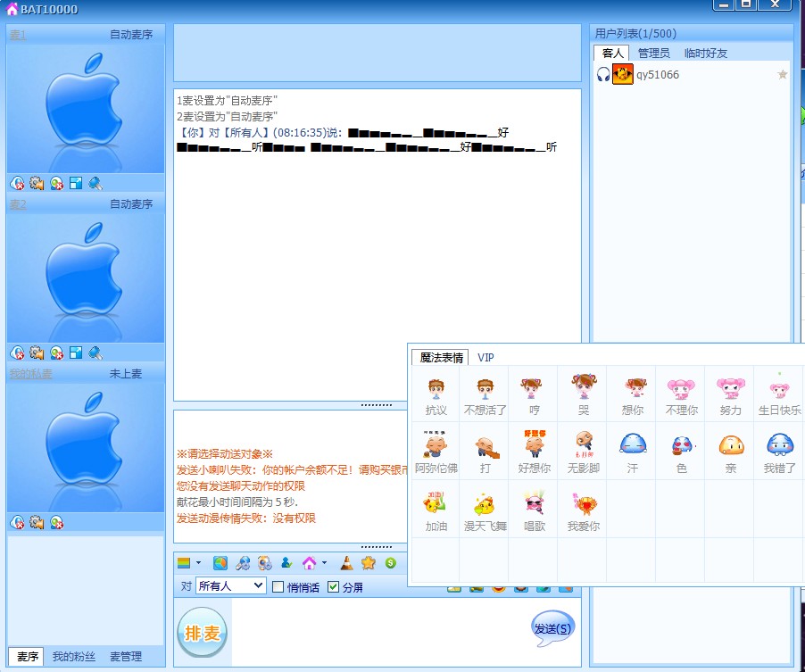Select the VIP emoticon tab

coord(485,357)
